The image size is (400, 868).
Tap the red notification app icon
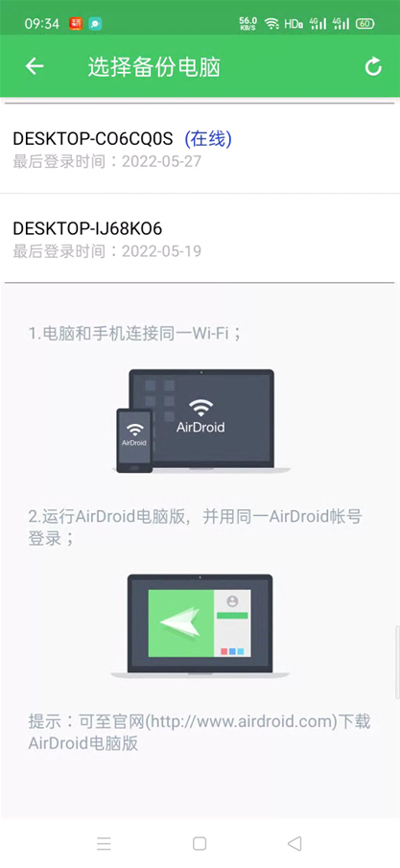(x=76, y=24)
